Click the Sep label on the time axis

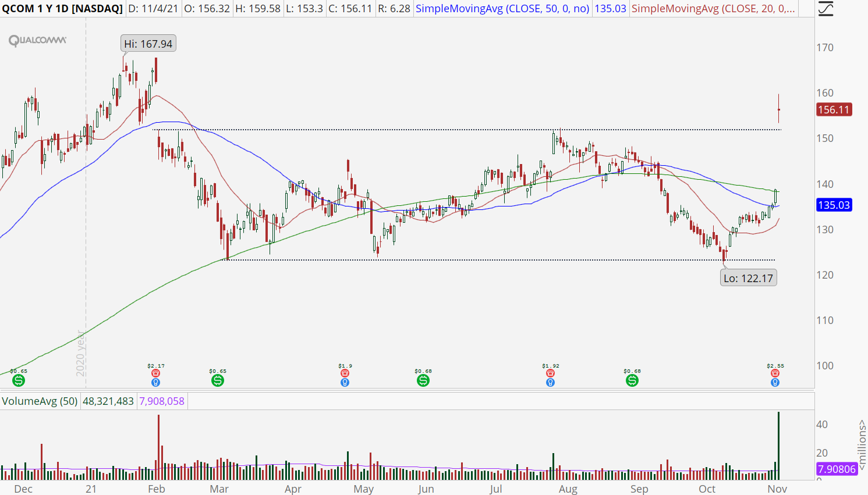point(639,489)
